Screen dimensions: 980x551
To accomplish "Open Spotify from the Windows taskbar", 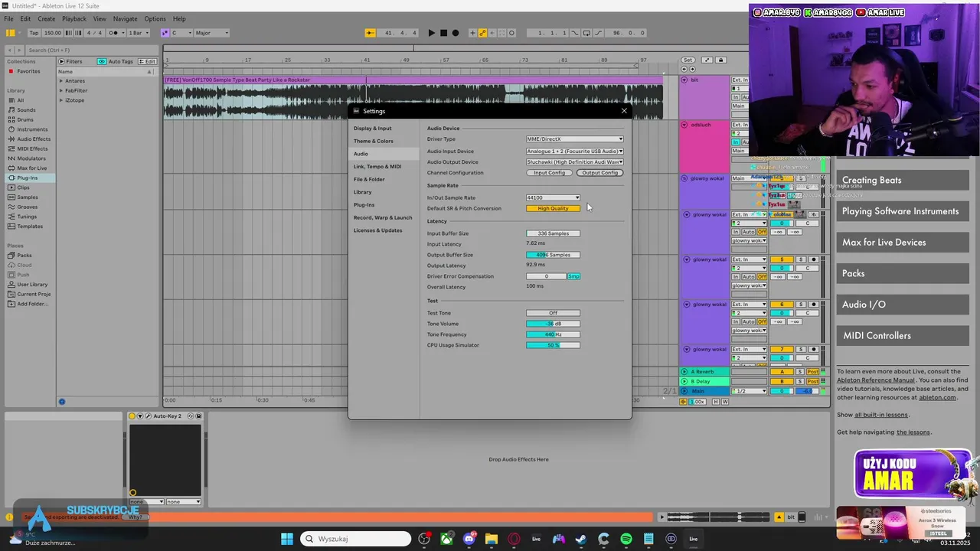I will tap(626, 539).
